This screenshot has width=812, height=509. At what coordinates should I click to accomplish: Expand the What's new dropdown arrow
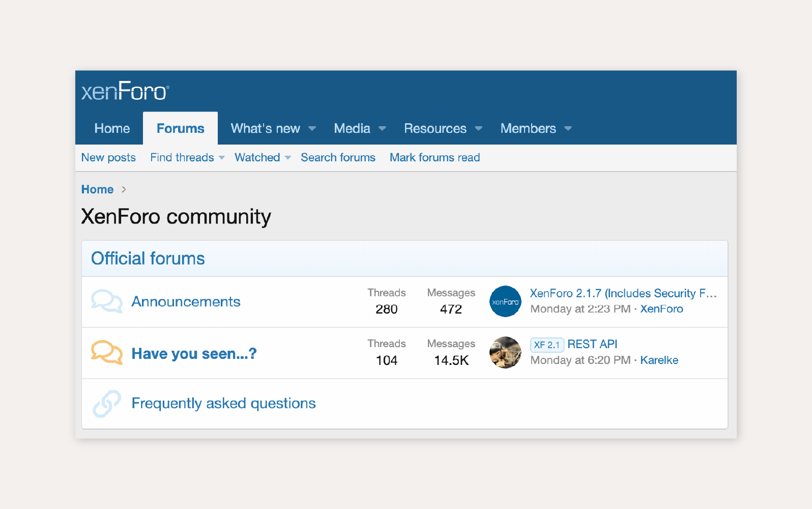(312, 129)
